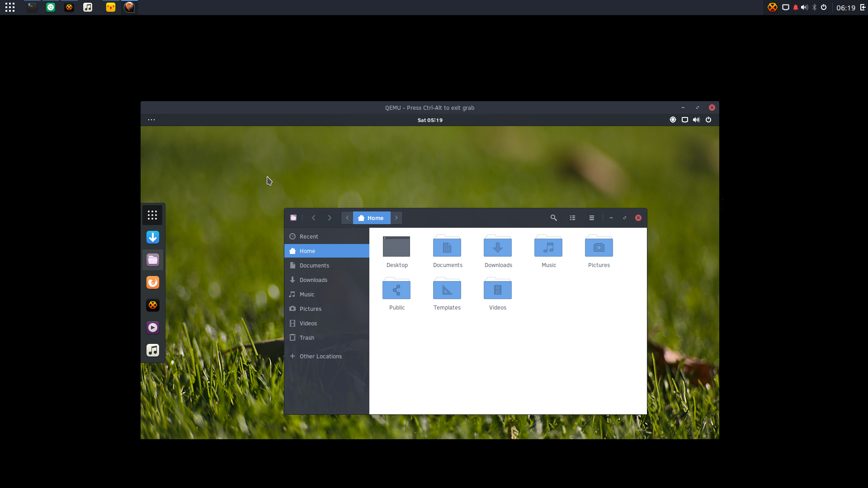Select the Templates folder icon
Viewport: 868px width, 488px height.
coord(447,289)
